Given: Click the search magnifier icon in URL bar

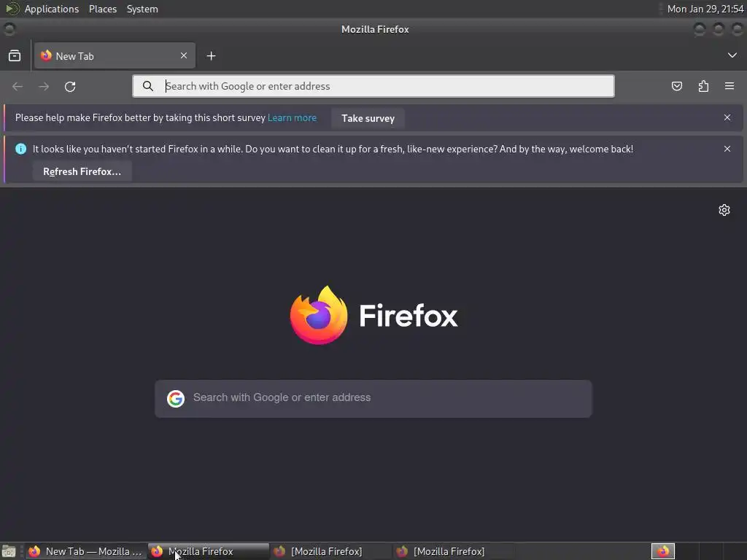Looking at the screenshot, I should click(x=148, y=86).
